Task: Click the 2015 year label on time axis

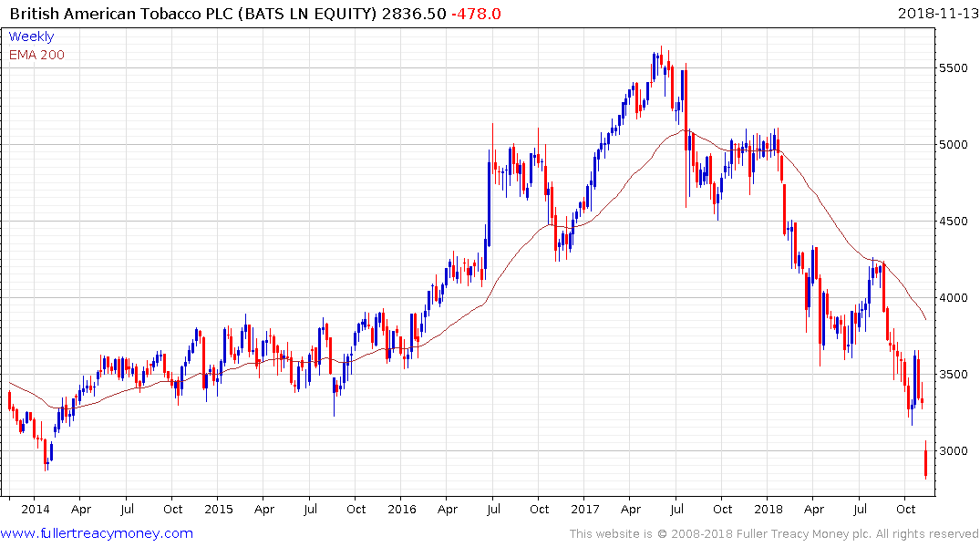Action: click(219, 509)
